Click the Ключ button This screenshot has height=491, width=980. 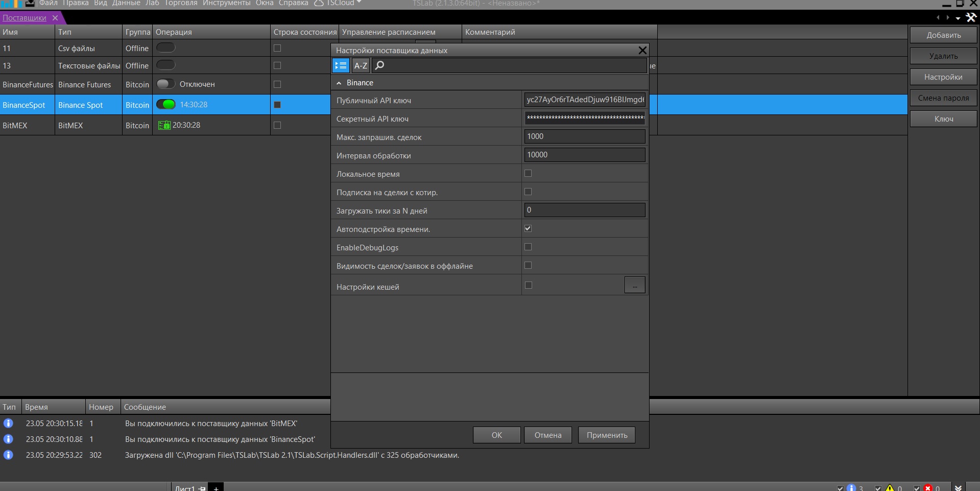tap(944, 119)
